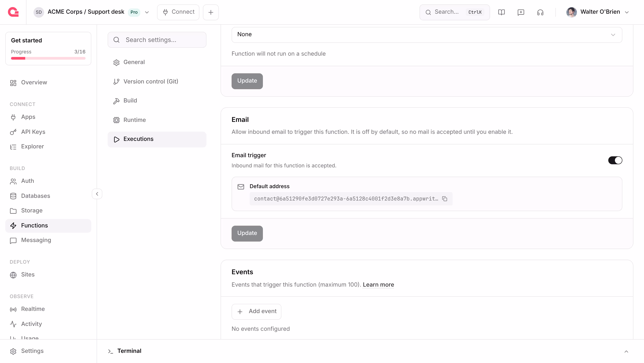The width and height of the screenshot is (644, 363).
Task: Click the Add event button
Action: [x=256, y=311]
